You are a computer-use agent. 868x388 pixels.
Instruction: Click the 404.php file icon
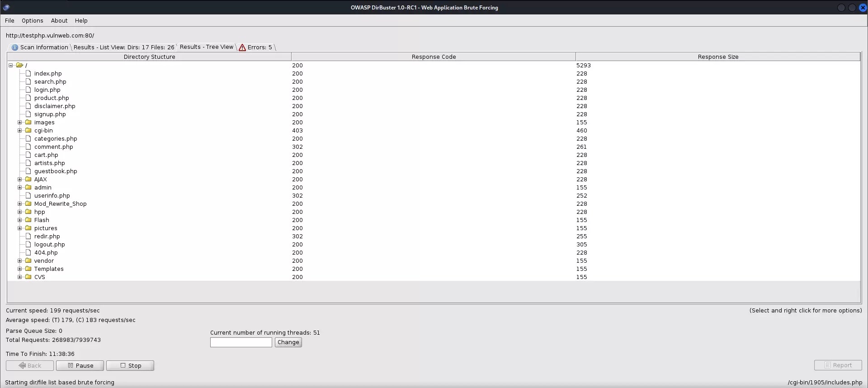tap(28, 252)
